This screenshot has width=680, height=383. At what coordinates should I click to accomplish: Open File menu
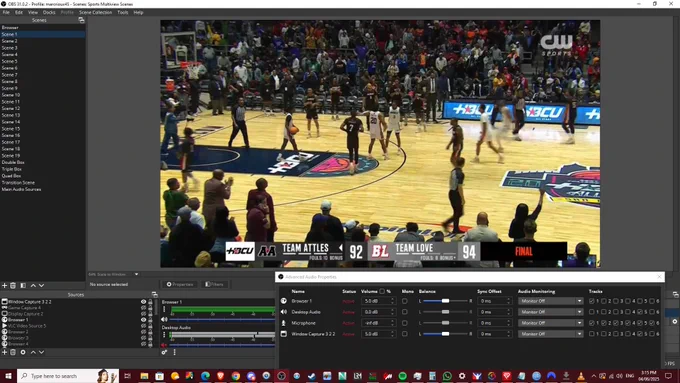[6, 12]
